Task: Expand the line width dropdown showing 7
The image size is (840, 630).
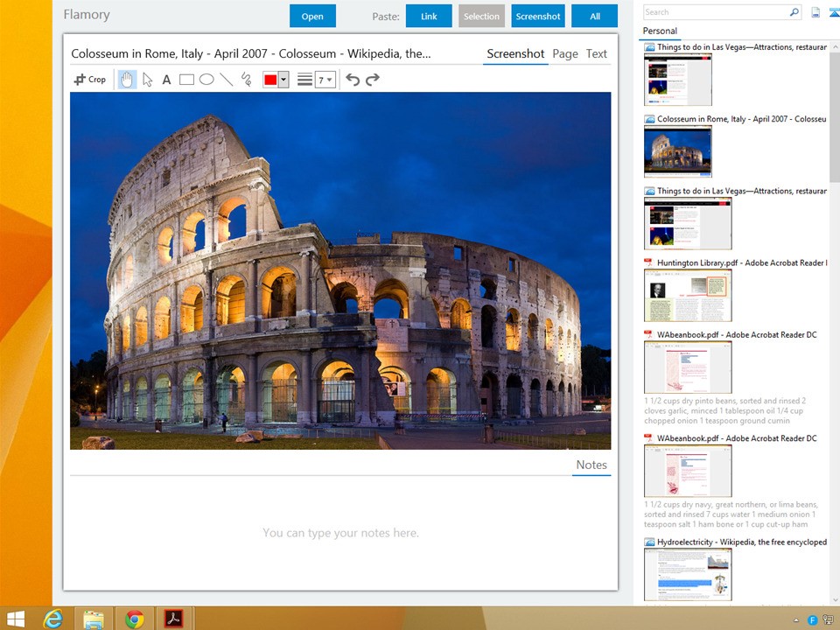Action: click(325, 80)
